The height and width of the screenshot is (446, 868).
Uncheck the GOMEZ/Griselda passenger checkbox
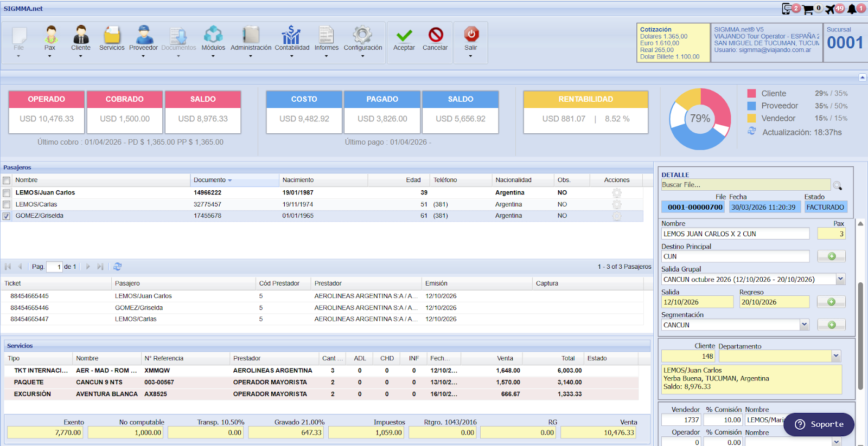click(7, 216)
